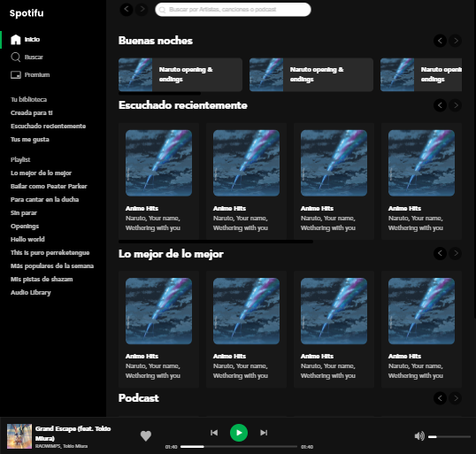Open Mis pistas de shazam playlist
Screen dimensions: 476x454
(x=42, y=280)
